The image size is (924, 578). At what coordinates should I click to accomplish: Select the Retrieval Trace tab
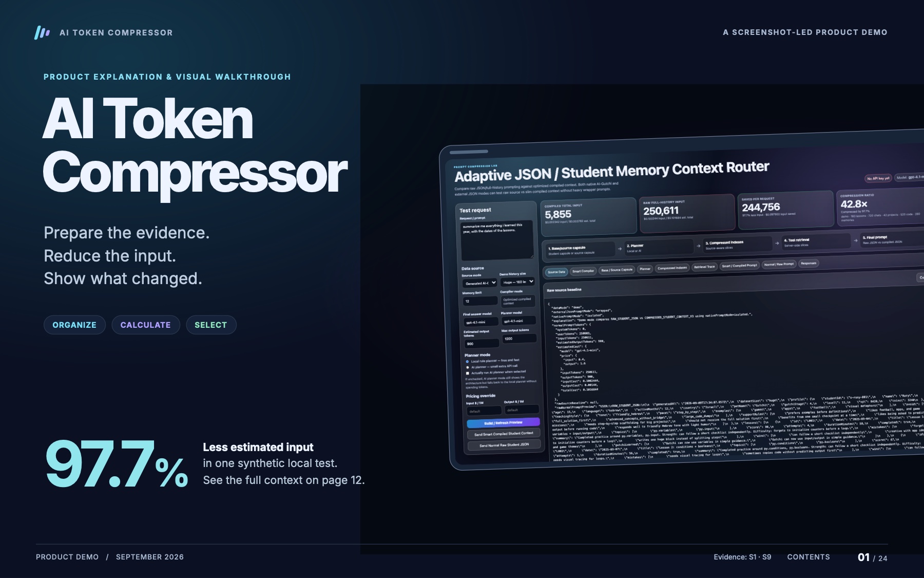point(704,267)
